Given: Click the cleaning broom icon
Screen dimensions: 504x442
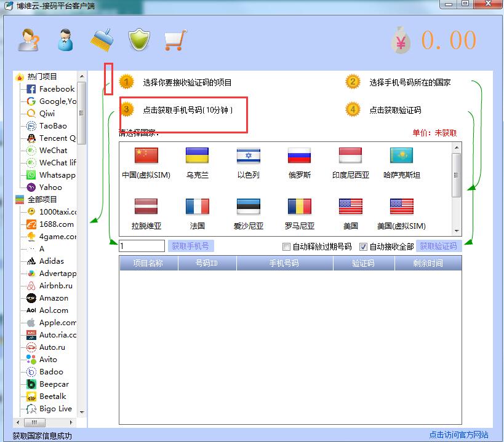Looking at the screenshot, I should pos(102,41).
